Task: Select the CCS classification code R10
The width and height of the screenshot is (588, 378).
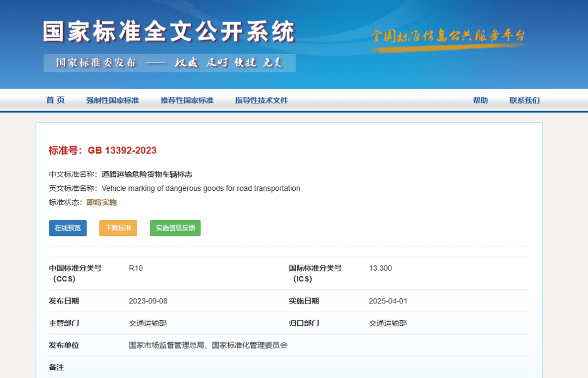Action: [x=133, y=268]
